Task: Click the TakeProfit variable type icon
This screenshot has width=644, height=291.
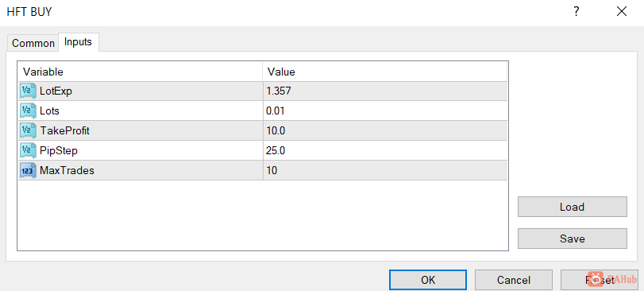Action: [x=28, y=130]
